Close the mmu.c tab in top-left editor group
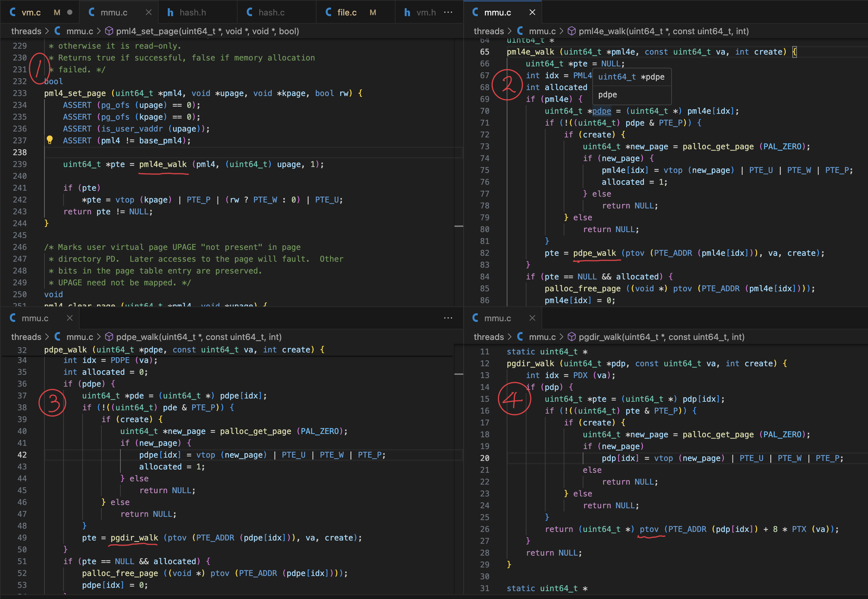This screenshot has width=868, height=599. pyautogui.click(x=149, y=12)
